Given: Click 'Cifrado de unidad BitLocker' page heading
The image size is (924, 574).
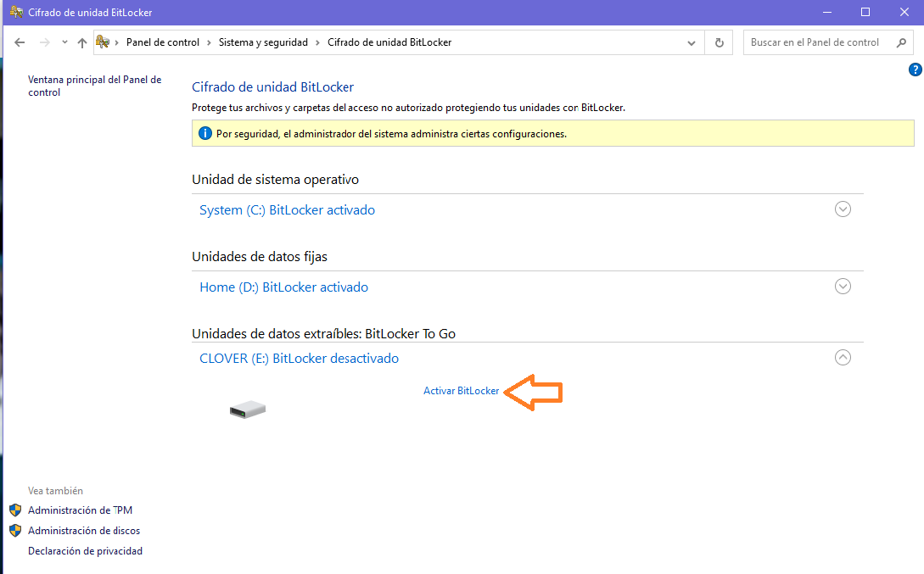Looking at the screenshot, I should tap(273, 87).
